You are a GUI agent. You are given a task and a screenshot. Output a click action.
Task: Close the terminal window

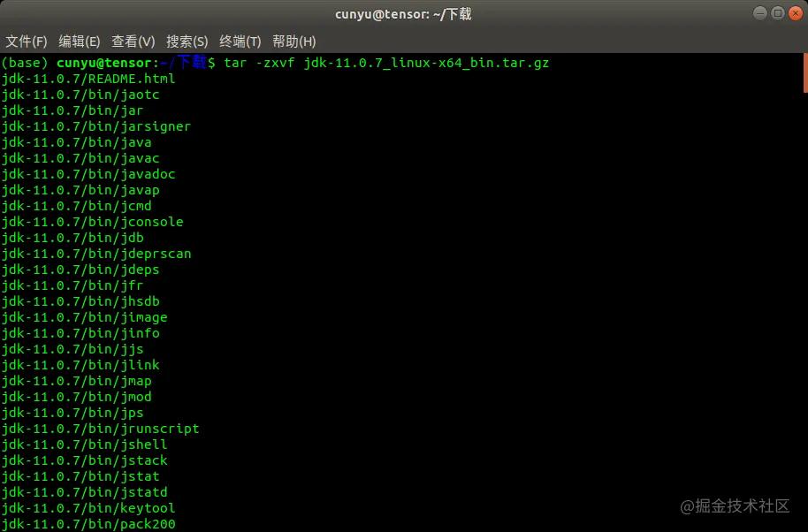pyautogui.click(x=796, y=13)
